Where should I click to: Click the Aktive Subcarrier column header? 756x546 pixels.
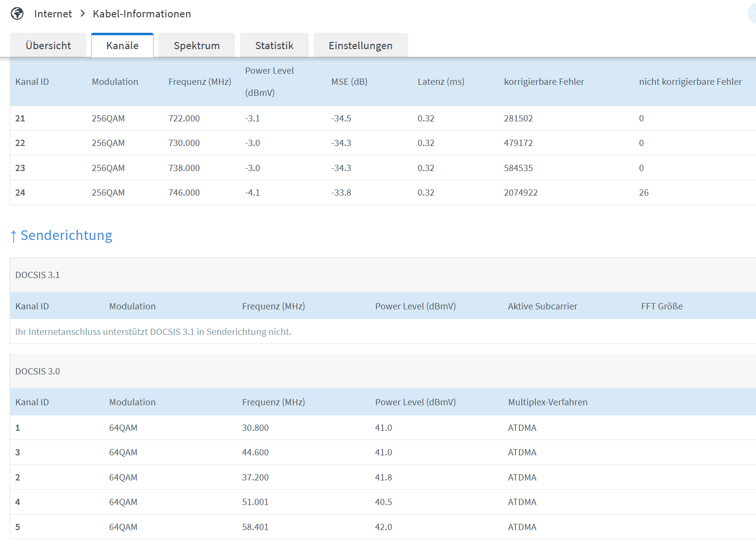[543, 306]
